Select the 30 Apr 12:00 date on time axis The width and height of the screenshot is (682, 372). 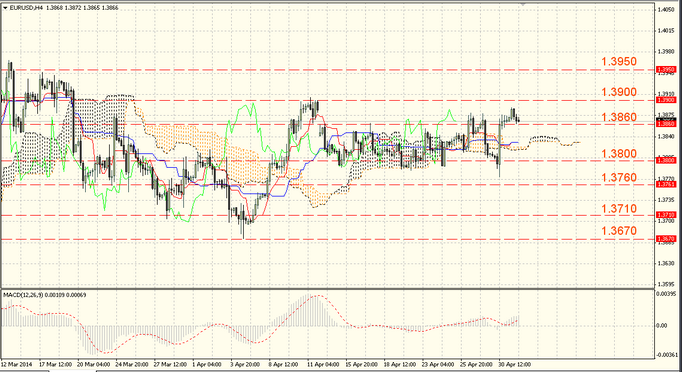(x=515, y=364)
